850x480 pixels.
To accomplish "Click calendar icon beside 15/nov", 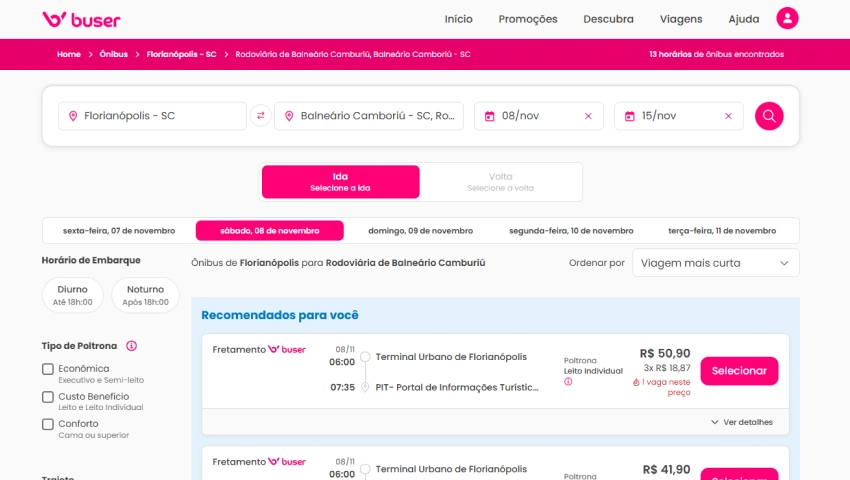I will coord(629,116).
